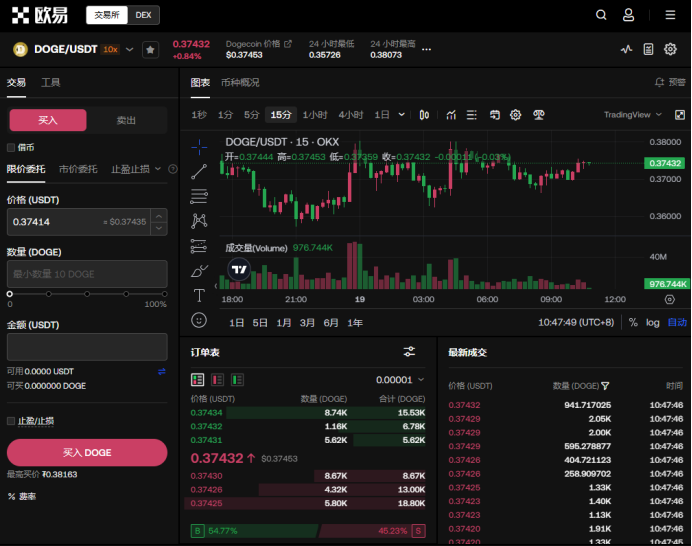Select the text annotation tool

click(x=199, y=295)
